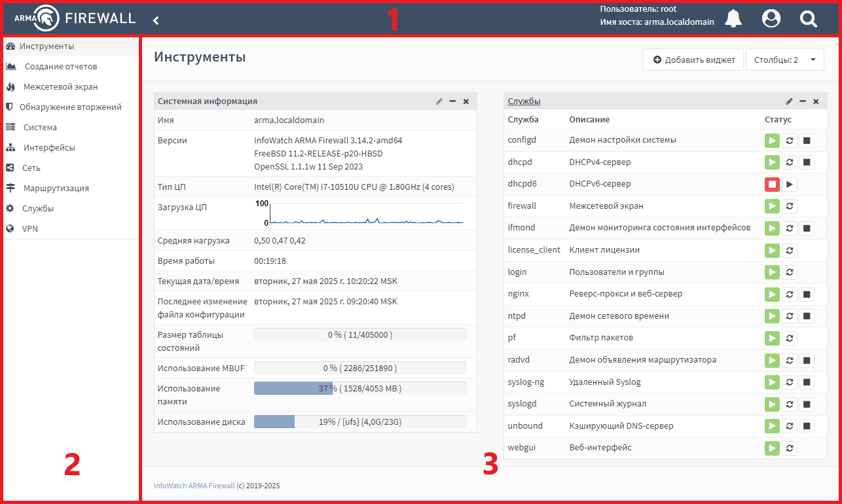This screenshot has height=504, width=842.
Task: Open the search magnifier icon
Action: point(809,19)
